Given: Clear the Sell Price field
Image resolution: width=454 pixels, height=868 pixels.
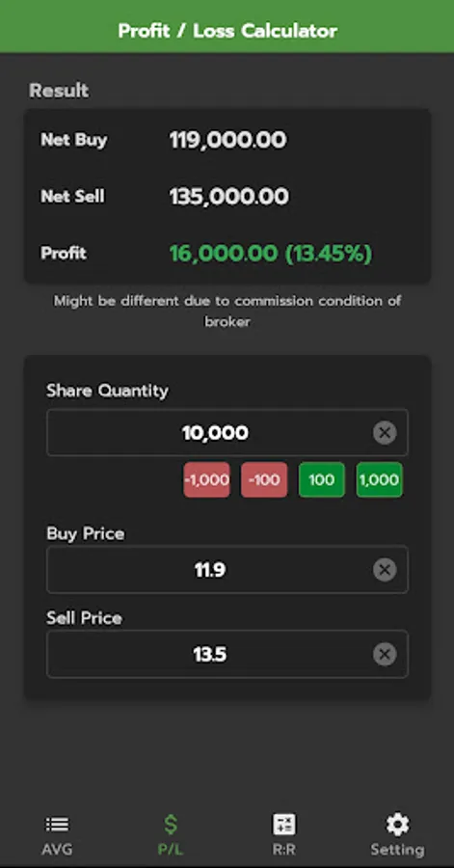Looking at the screenshot, I should pos(385,654).
